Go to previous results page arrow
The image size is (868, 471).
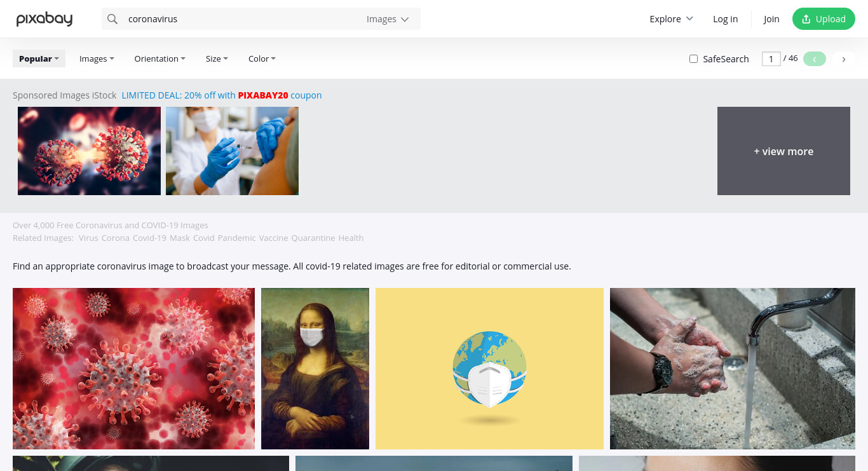click(815, 59)
